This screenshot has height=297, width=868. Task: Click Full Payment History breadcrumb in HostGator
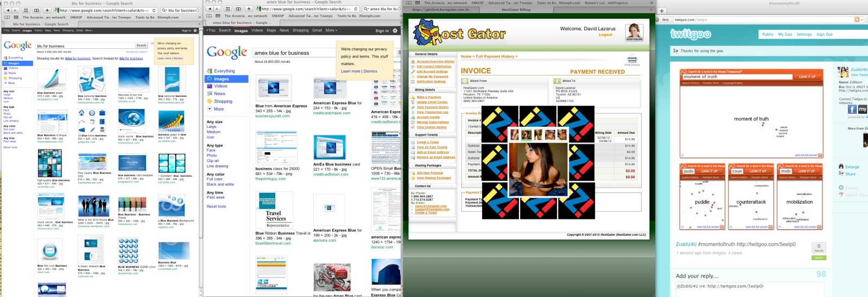496,56
